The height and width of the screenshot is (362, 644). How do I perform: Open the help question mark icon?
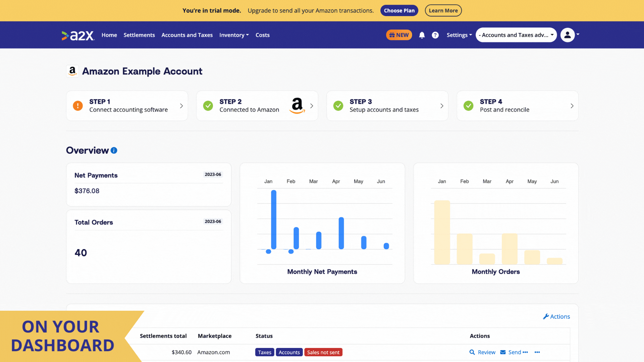point(435,35)
